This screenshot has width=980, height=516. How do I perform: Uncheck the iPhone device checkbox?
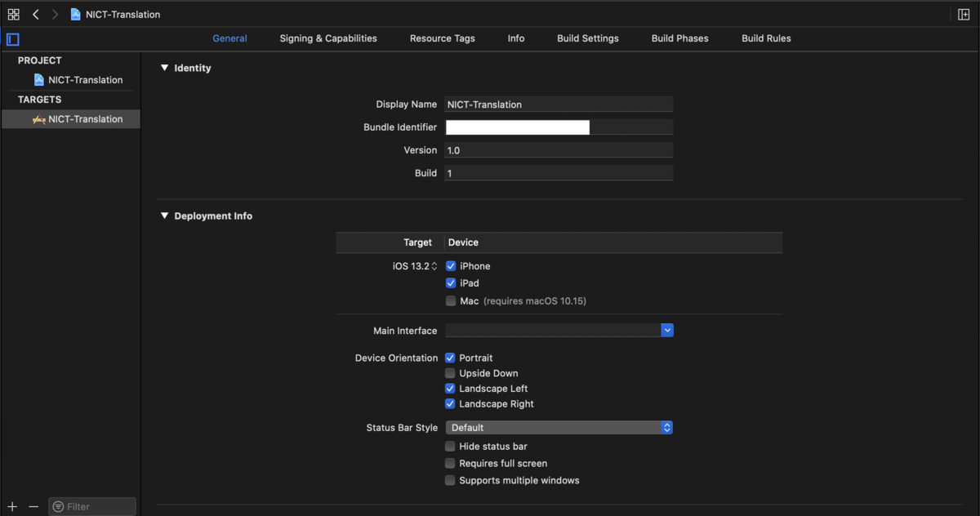(x=451, y=266)
